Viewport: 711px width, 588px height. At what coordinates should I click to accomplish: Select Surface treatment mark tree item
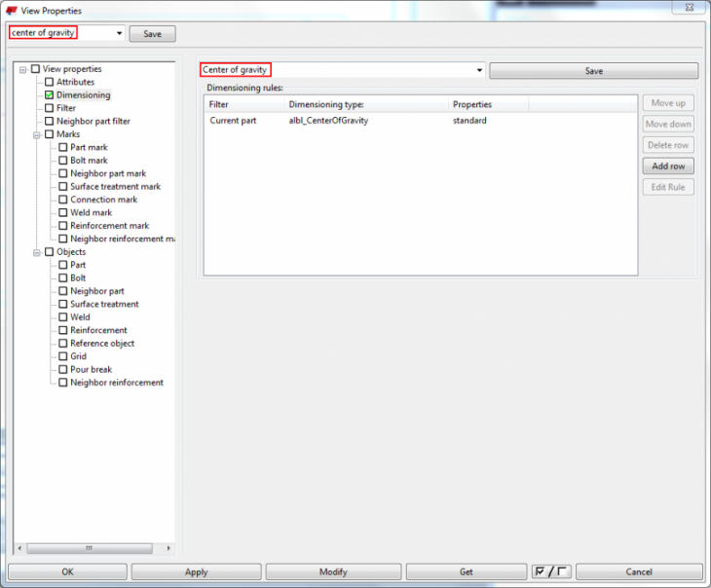(116, 187)
